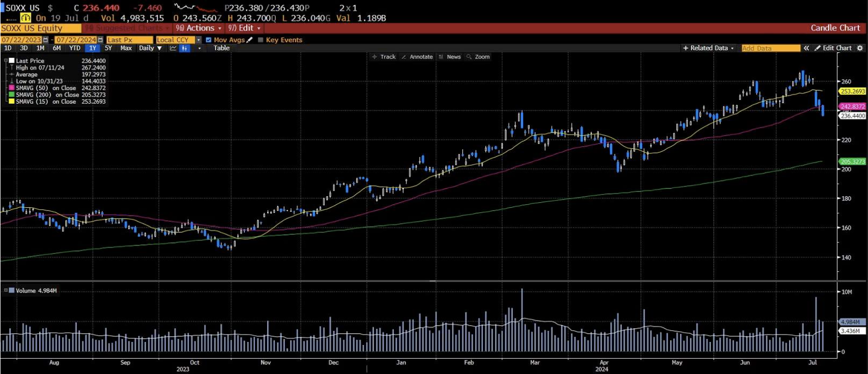Click the chart settings gear icon

click(x=860, y=48)
